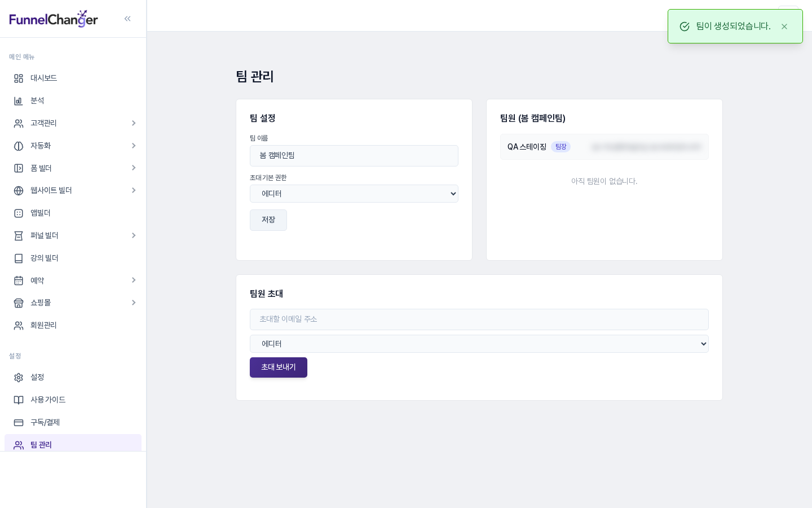Click the 사용 가이드 open-book icon
Screen dimensions: 812x508
tap(19, 400)
